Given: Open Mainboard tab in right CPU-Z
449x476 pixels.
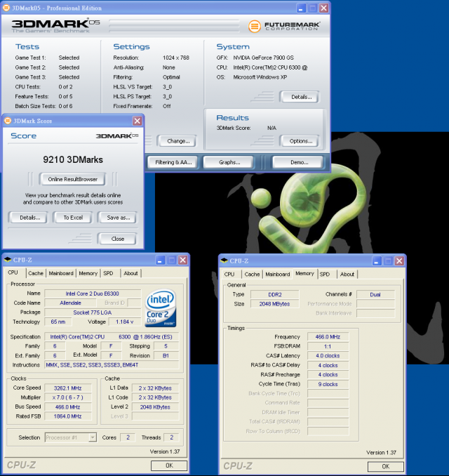Looking at the screenshot, I should coord(278,274).
